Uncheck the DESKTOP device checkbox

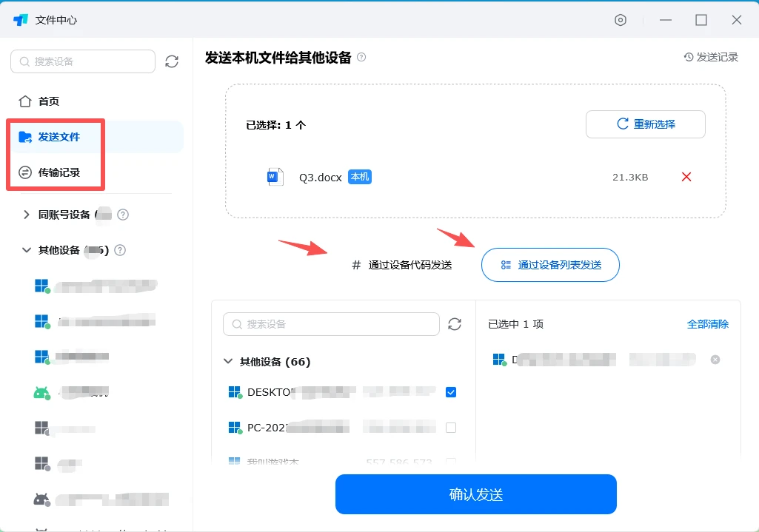pos(451,392)
